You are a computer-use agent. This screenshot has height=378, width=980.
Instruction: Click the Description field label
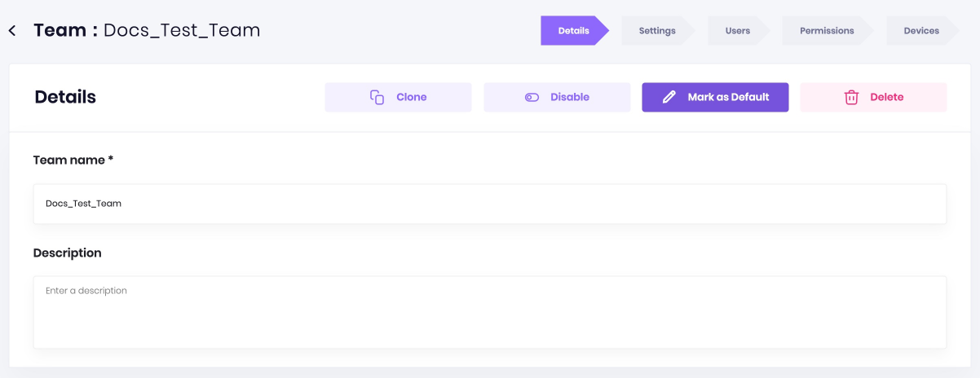pos(68,253)
